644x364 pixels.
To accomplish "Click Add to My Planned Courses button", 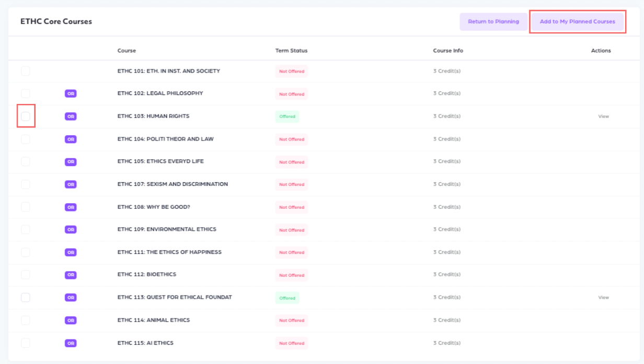I will (577, 22).
